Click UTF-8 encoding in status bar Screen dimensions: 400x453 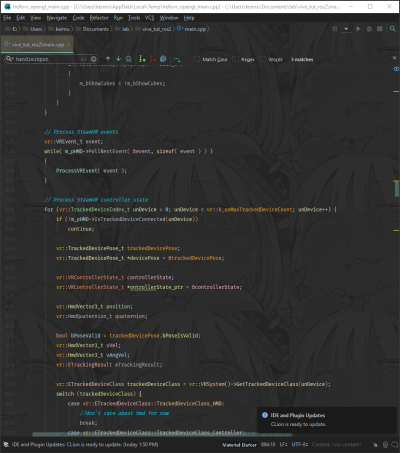point(300,445)
